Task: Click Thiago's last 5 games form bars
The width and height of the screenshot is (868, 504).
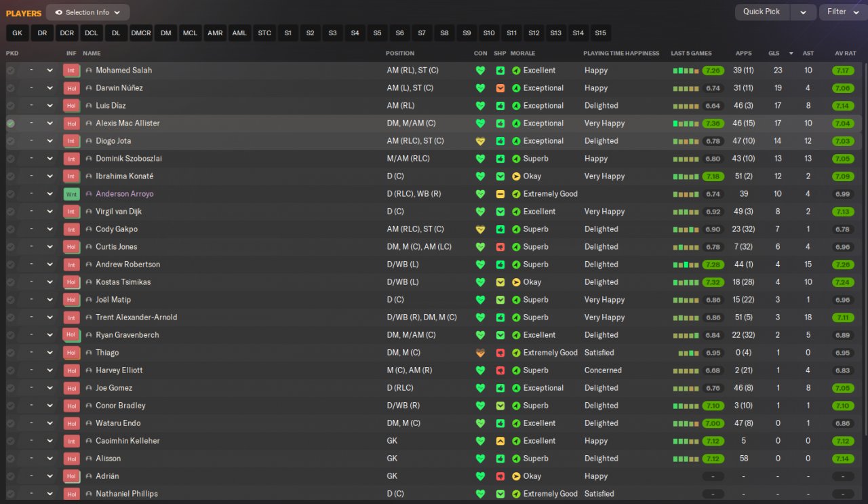Action: click(x=688, y=353)
